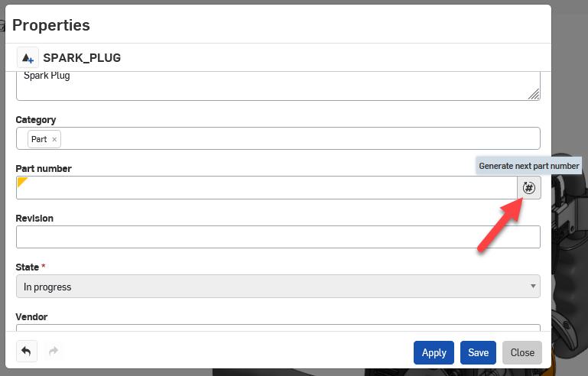Save the part properties
The image size is (588, 376).
pos(478,352)
